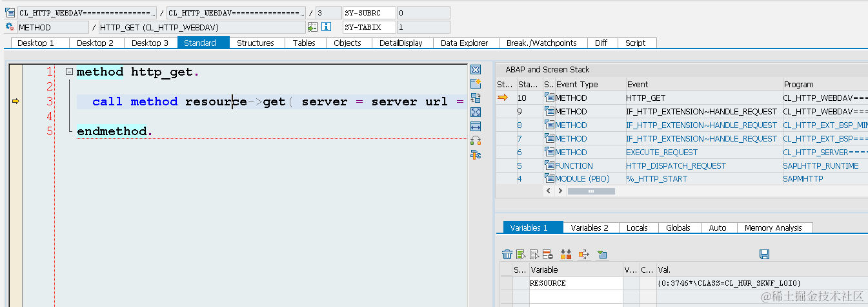Click the Program column header in stack
Screen dimensions: 868x307
click(825, 84)
